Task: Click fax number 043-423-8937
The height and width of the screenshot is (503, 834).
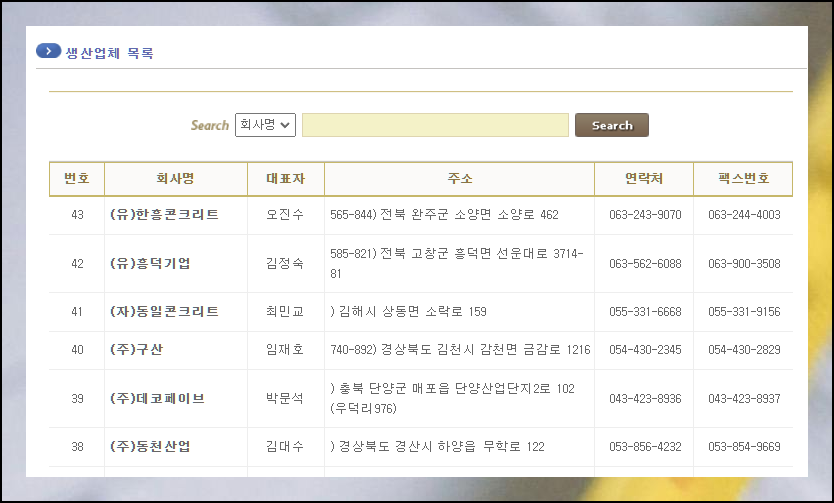Action: click(744, 398)
